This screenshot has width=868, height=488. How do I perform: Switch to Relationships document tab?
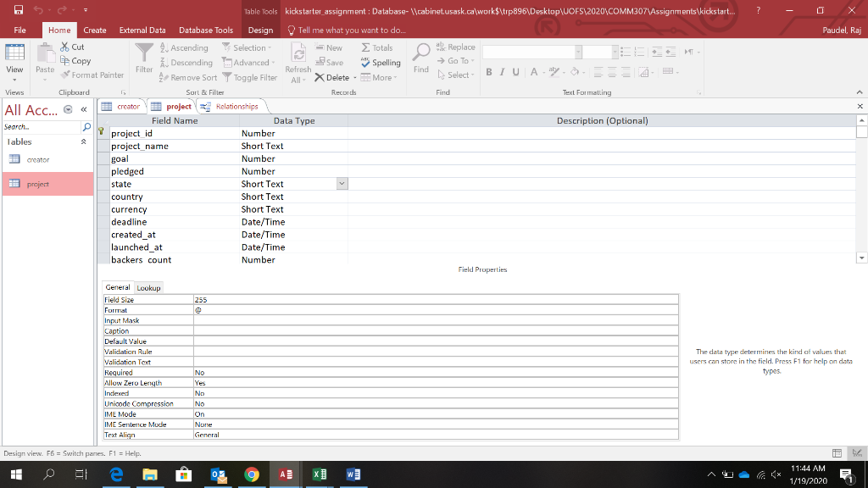tap(231, 106)
